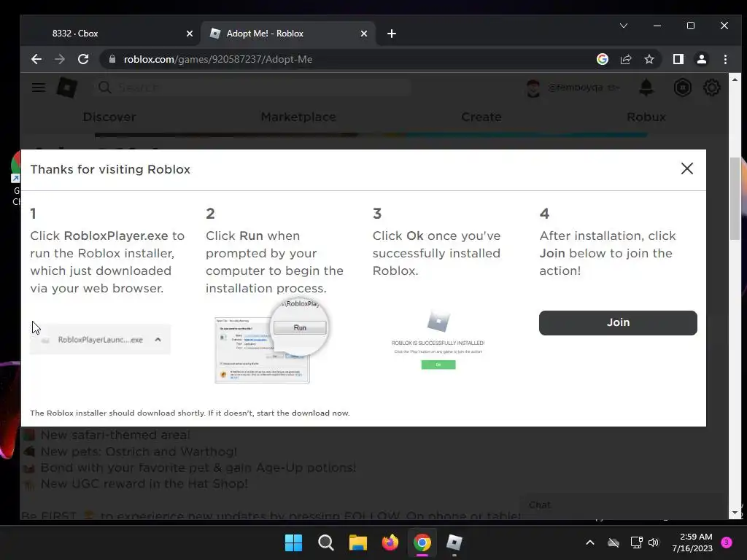This screenshot has height=560, width=747.
Task: Click the Roblox logo icon
Action: point(67,87)
